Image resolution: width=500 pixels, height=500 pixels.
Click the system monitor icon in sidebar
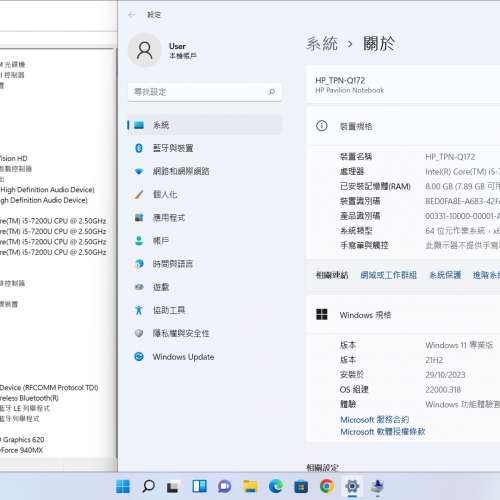tap(139, 125)
